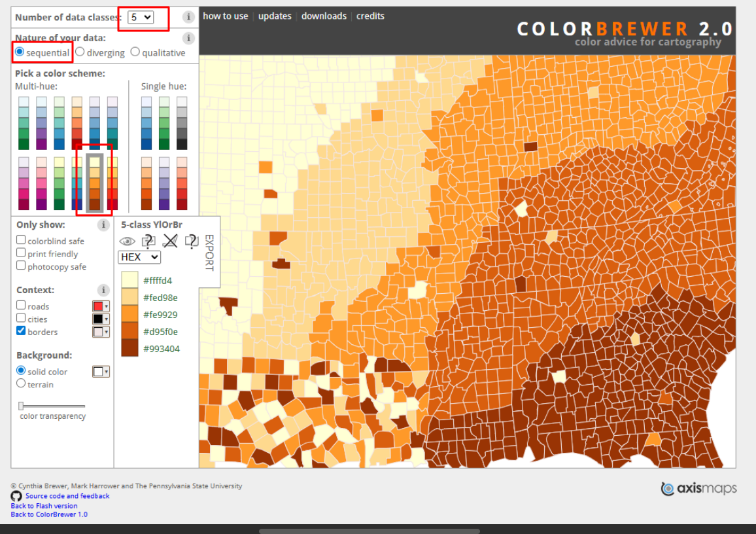Select the GnBu green-blue color ramp
The height and width of the screenshot is (534, 756).
click(59, 123)
